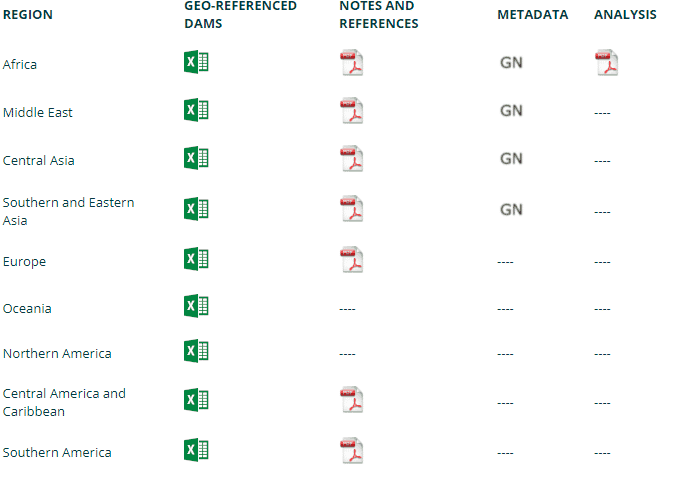Open Central America and Caribbean Excel file

[x=196, y=400]
